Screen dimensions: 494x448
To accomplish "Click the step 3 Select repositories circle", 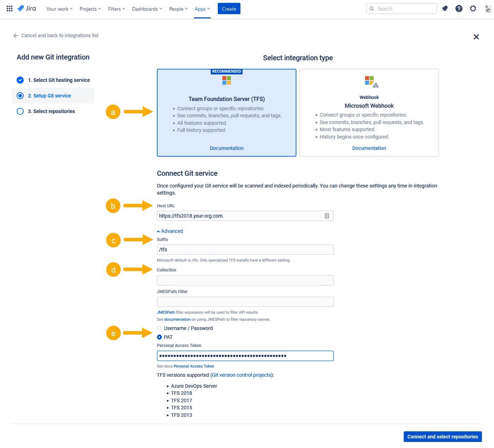I will tap(20, 111).
